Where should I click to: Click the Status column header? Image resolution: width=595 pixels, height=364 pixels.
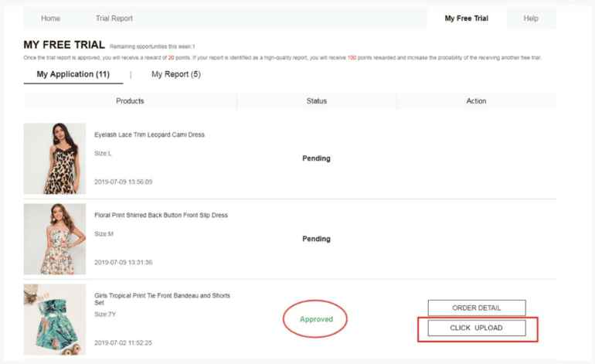coord(317,101)
